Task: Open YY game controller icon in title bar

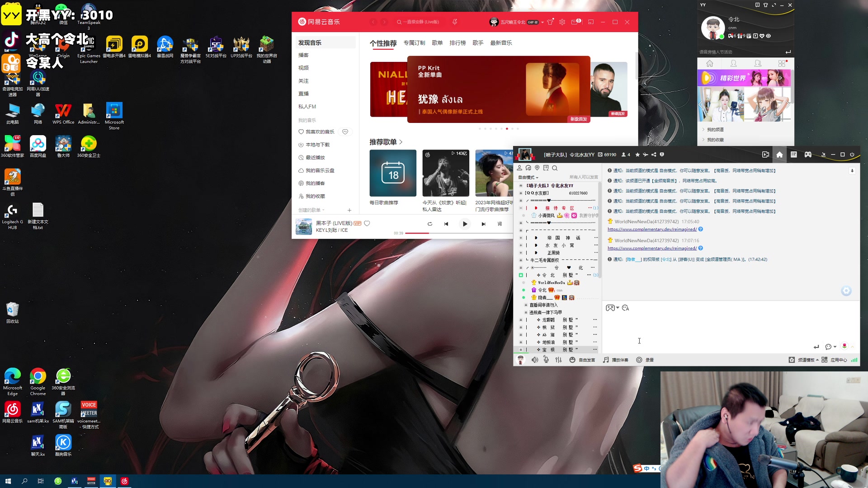Action: coord(808,155)
